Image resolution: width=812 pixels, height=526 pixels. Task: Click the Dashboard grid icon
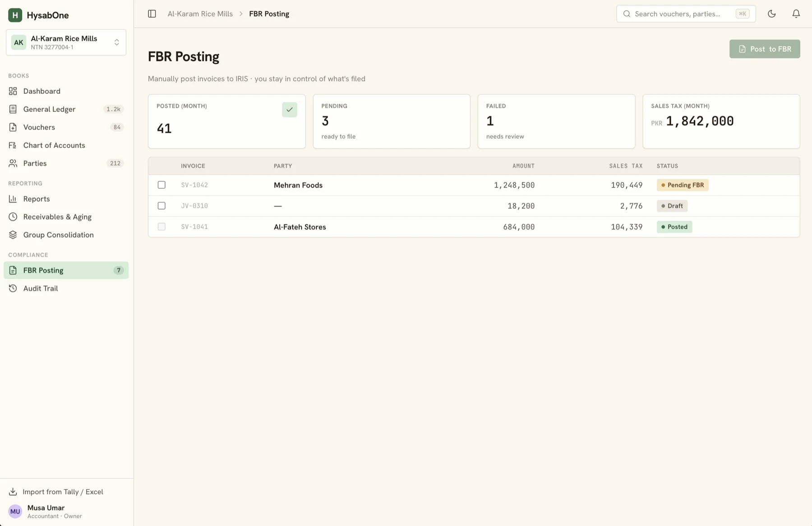pos(13,91)
